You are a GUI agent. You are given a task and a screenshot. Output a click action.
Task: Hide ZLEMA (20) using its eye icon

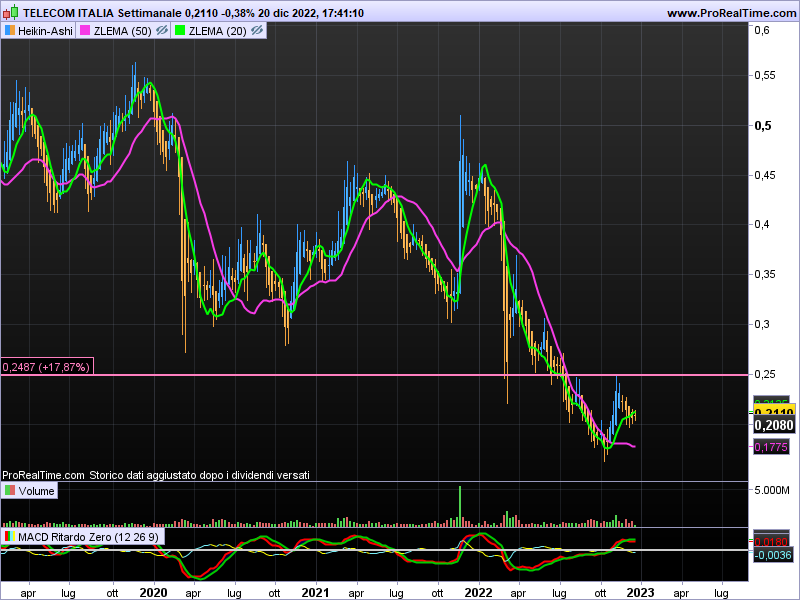[257, 31]
